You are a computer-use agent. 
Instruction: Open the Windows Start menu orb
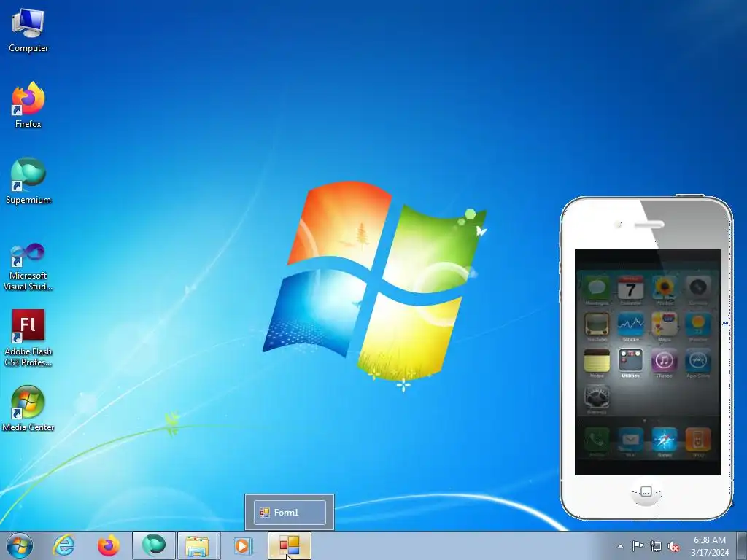click(20, 545)
